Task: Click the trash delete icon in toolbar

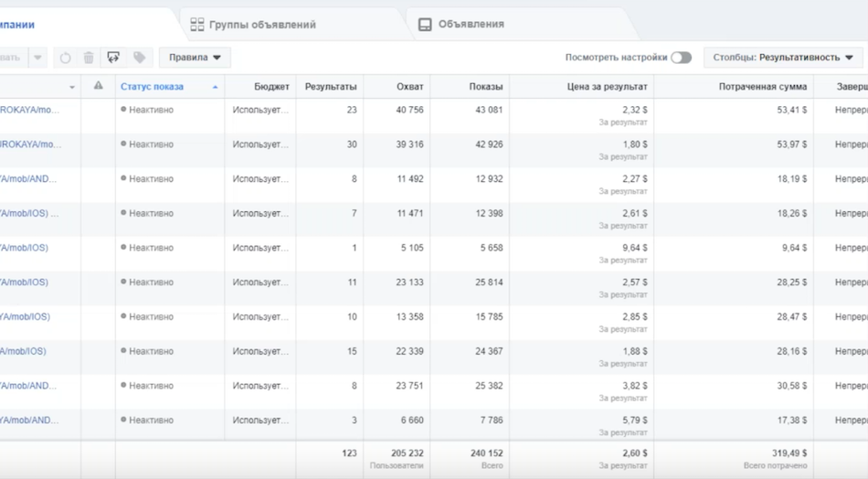Action: coord(89,58)
